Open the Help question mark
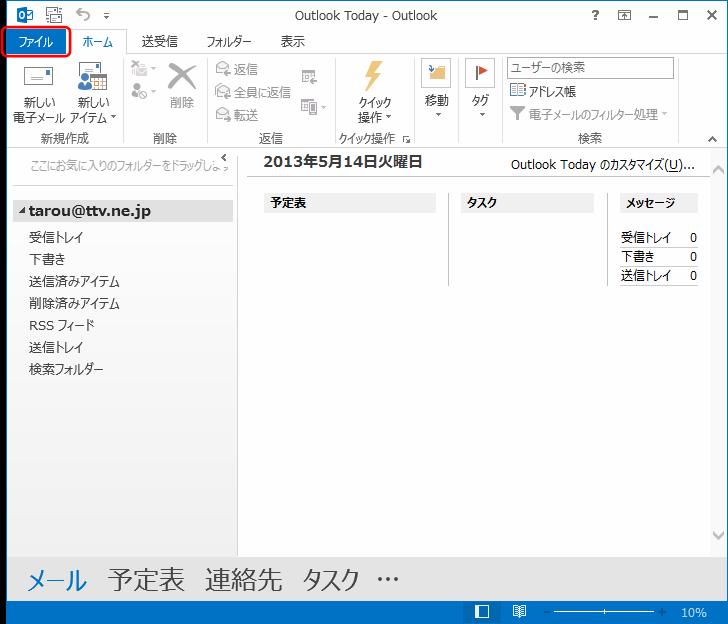This screenshot has height=624, width=728. click(595, 15)
